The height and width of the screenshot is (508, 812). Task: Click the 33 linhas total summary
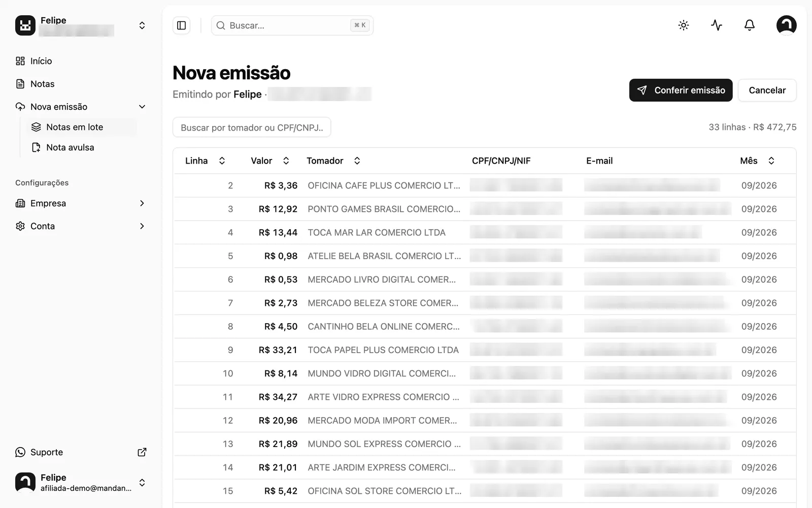753,127
